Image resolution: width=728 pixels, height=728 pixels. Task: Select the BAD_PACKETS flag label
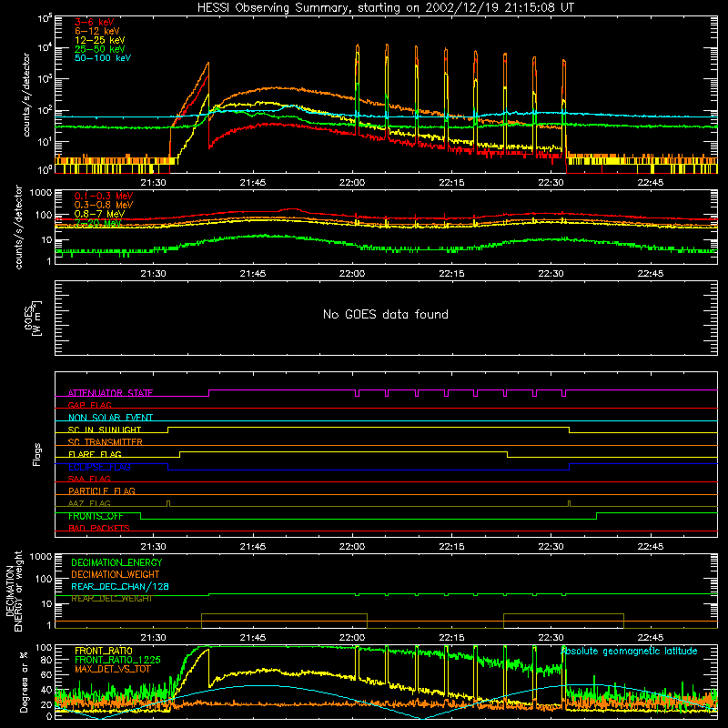[x=99, y=528]
